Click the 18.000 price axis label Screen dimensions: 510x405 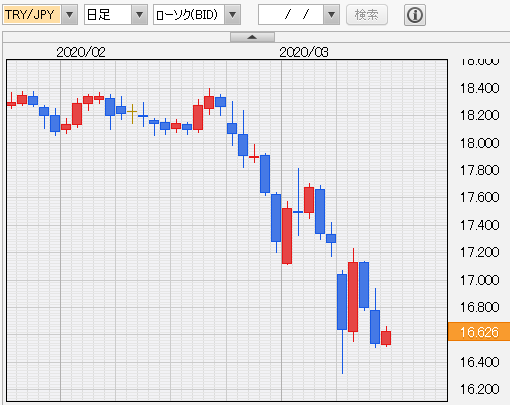coord(479,143)
